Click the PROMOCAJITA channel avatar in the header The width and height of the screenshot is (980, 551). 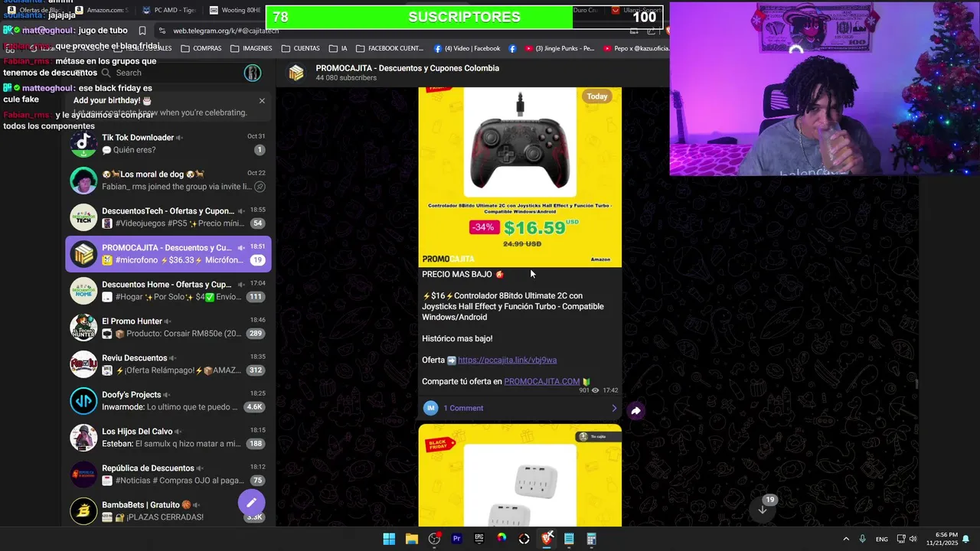[296, 73]
